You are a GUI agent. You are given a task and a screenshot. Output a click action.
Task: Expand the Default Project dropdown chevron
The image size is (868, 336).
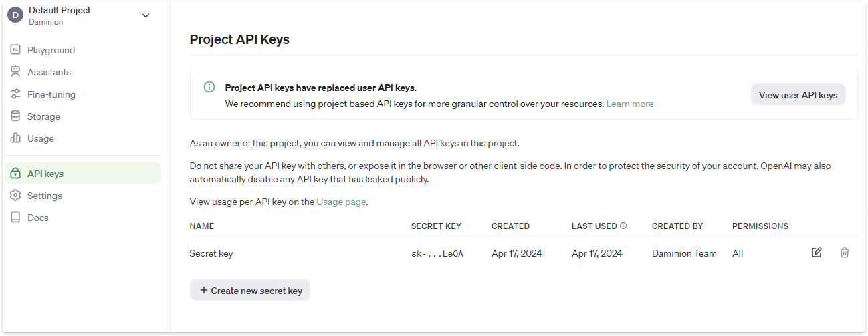(146, 16)
